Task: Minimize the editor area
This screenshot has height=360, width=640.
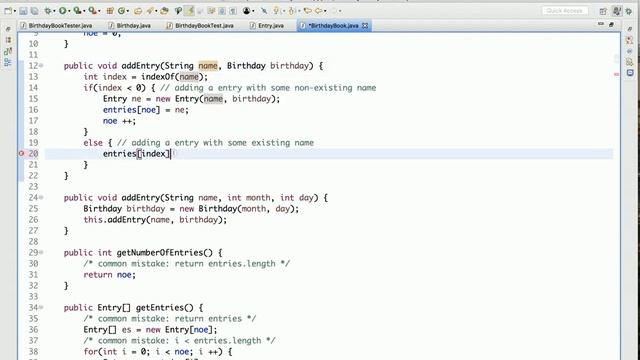Action: click(x=600, y=24)
